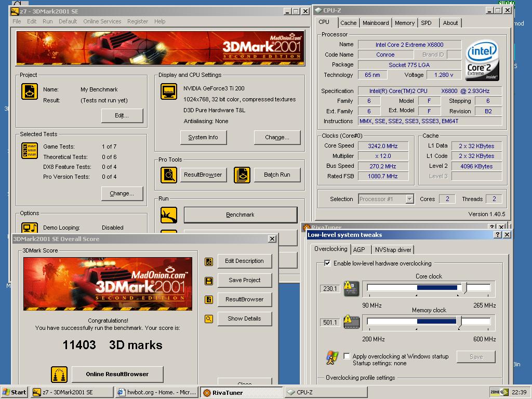The width and height of the screenshot is (532, 399).
Task: Click the Batch Run documents icon
Action: click(x=242, y=175)
